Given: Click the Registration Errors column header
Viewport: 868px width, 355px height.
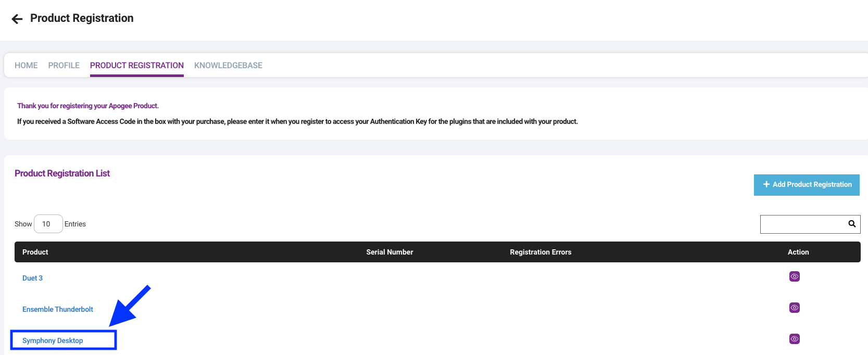Looking at the screenshot, I should coord(540,252).
